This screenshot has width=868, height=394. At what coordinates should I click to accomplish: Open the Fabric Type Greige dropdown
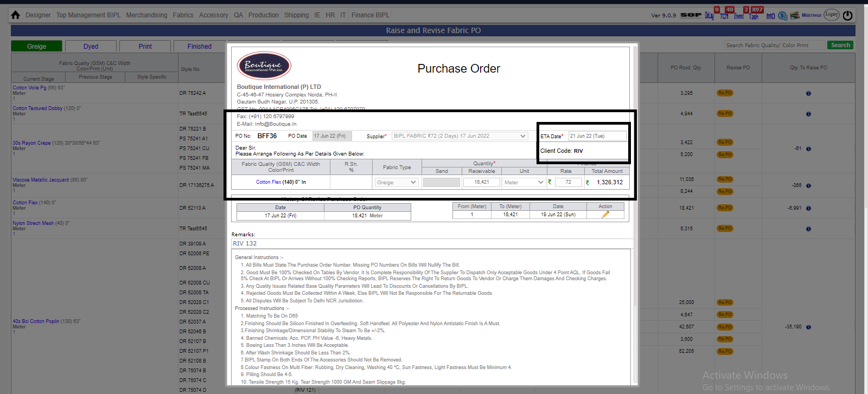[x=396, y=183]
